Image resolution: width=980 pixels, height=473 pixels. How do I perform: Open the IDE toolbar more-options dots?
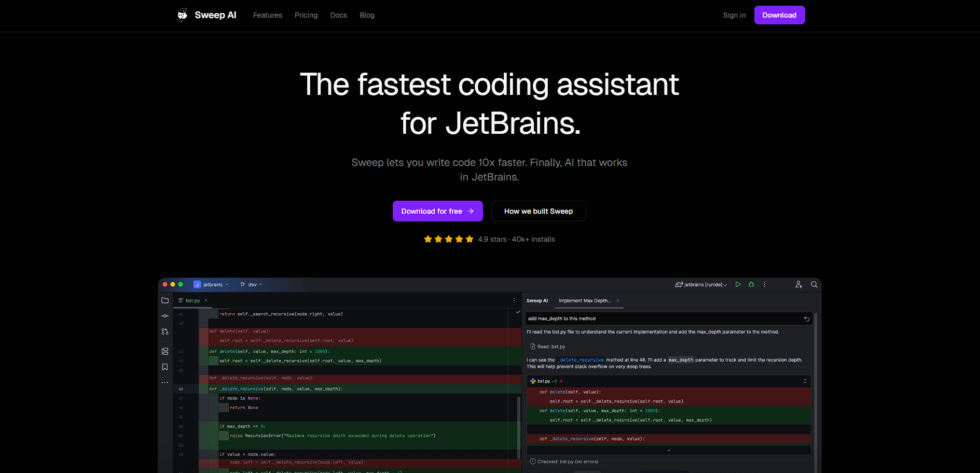click(x=765, y=284)
